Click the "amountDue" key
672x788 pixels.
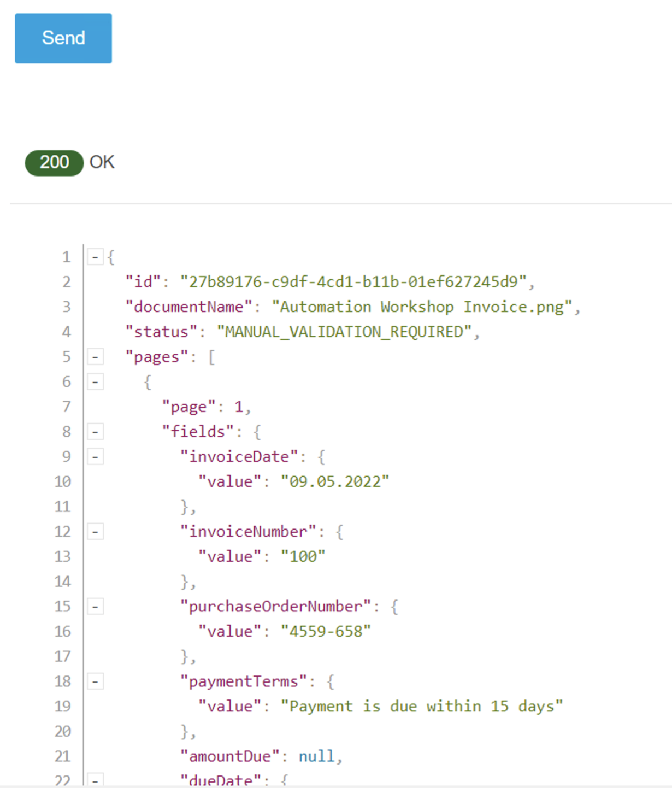click(230, 756)
